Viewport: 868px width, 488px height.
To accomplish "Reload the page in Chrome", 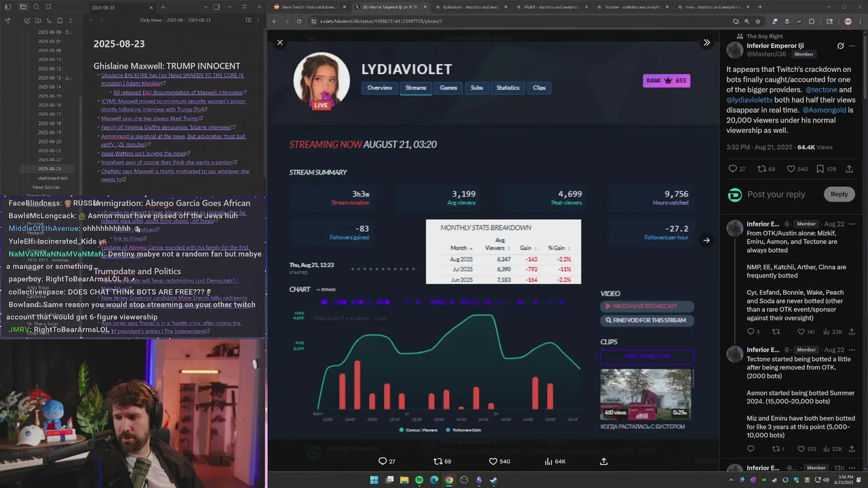I will coord(299,21).
